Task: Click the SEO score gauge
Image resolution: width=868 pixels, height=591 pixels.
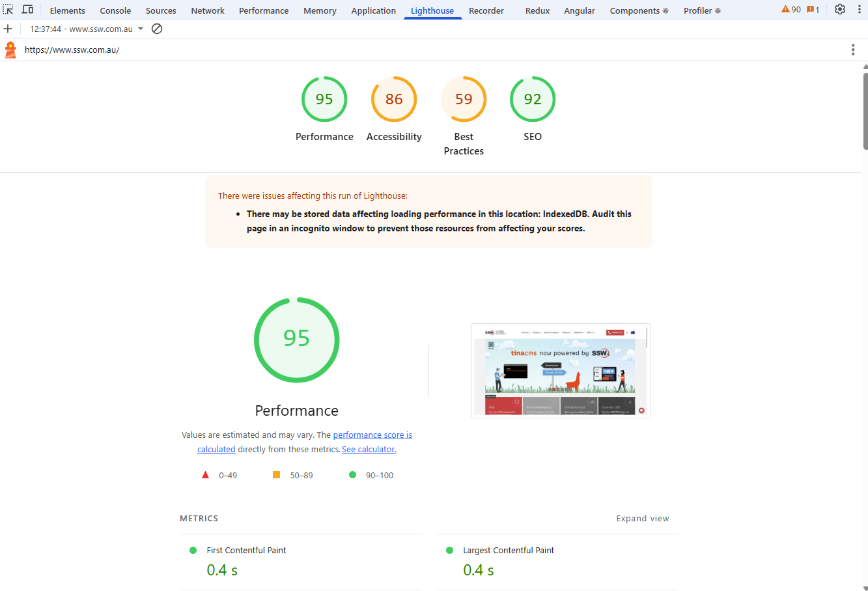Action: click(533, 100)
